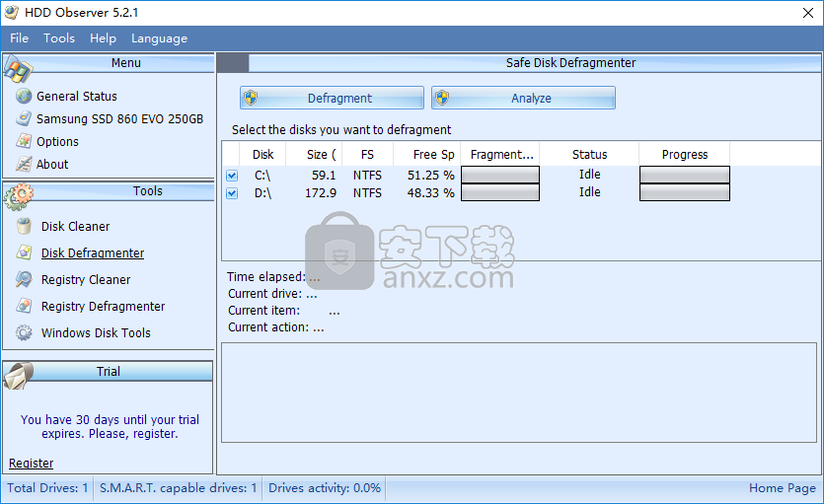Open the Registry Cleaner tool
This screenshot has height=504, width=824.
pos(86,279)
